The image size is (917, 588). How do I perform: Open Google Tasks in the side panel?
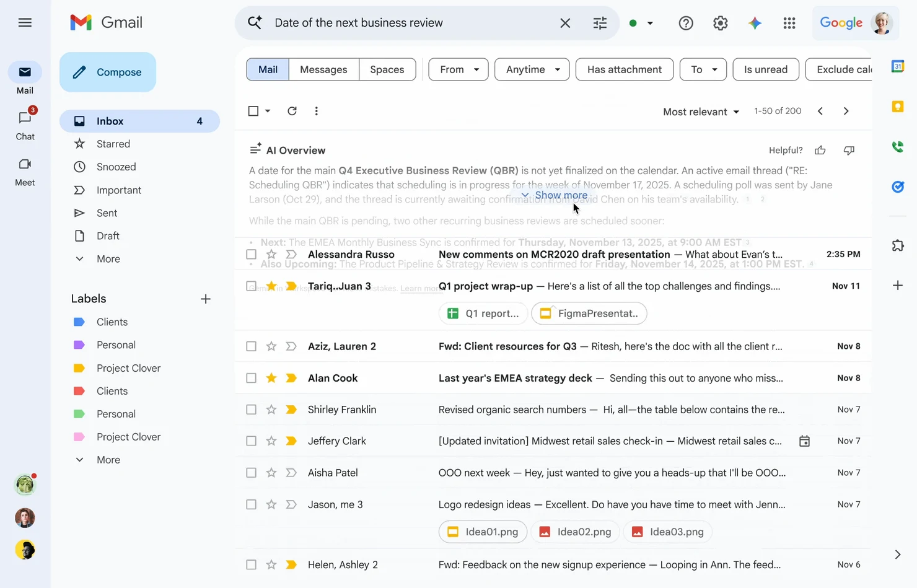tap(898, 186)
